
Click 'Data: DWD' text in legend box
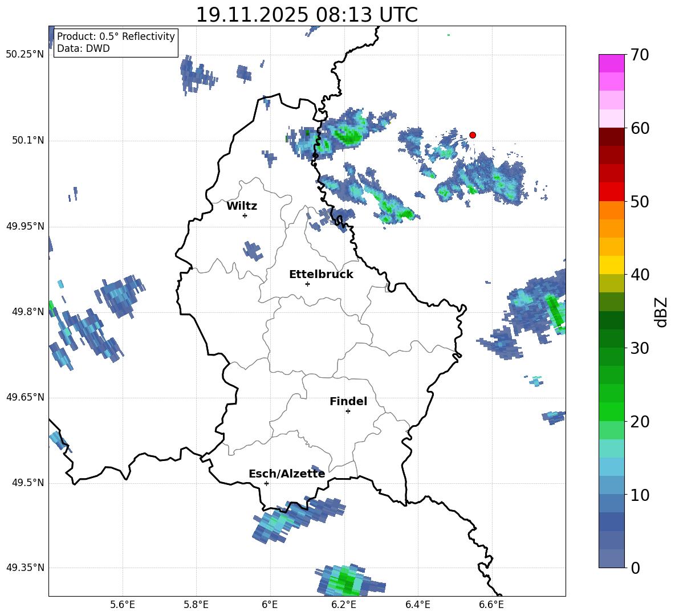tap(83, 48)
